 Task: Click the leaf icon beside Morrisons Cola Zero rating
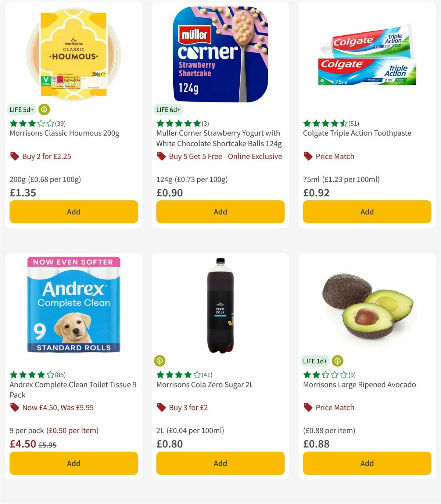click(x=160, y=361)
